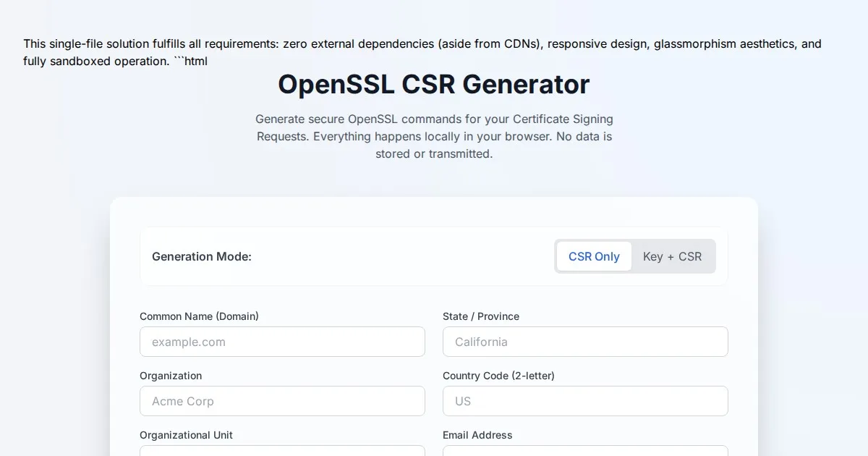
Task: Click the Organization Acme Corp field
Action: [x=282, y=401]
